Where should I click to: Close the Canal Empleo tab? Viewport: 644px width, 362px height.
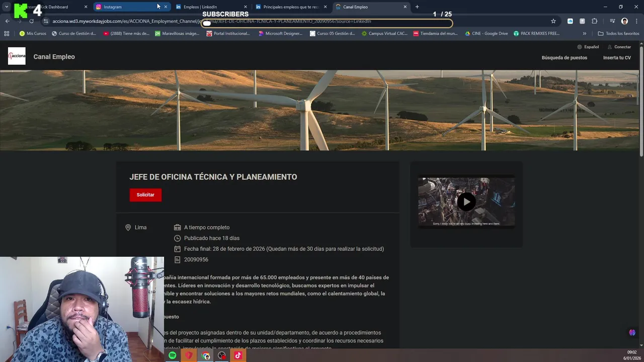[405, 7]
